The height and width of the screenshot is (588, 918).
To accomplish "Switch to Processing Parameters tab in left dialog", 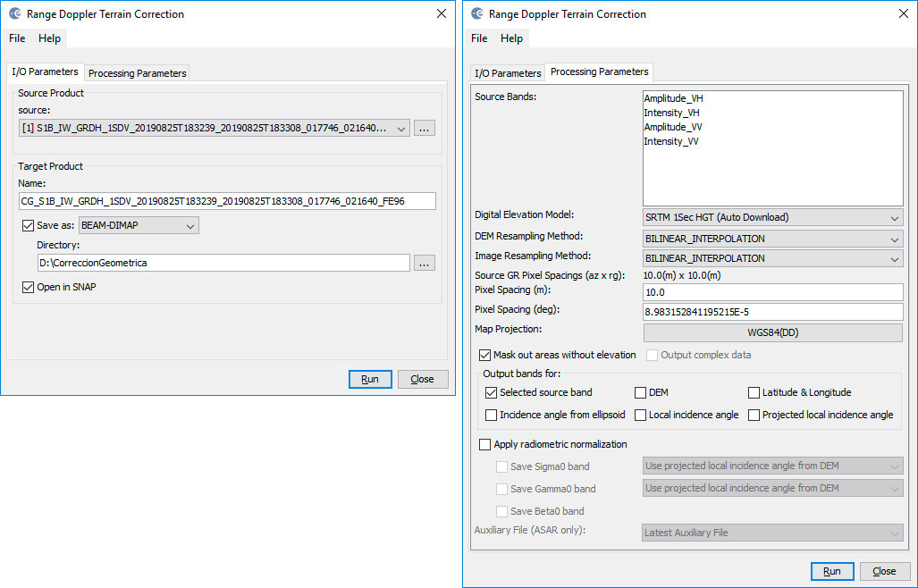I will tap(138, 73).
